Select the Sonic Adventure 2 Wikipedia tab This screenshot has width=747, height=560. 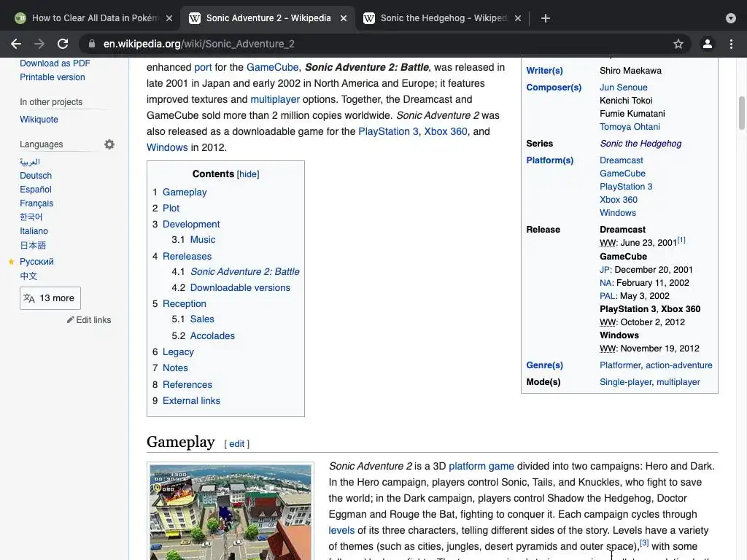pyautogui.click(x=268, y=18)
